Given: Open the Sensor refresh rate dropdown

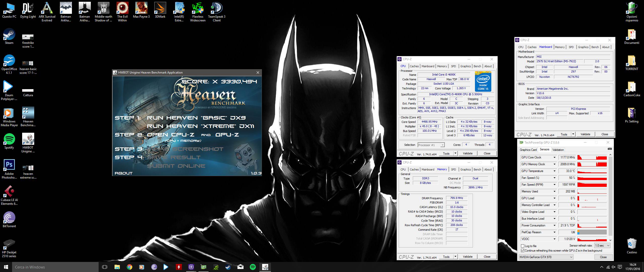Looking at the screenshot, I should click(x=602, y=246).
